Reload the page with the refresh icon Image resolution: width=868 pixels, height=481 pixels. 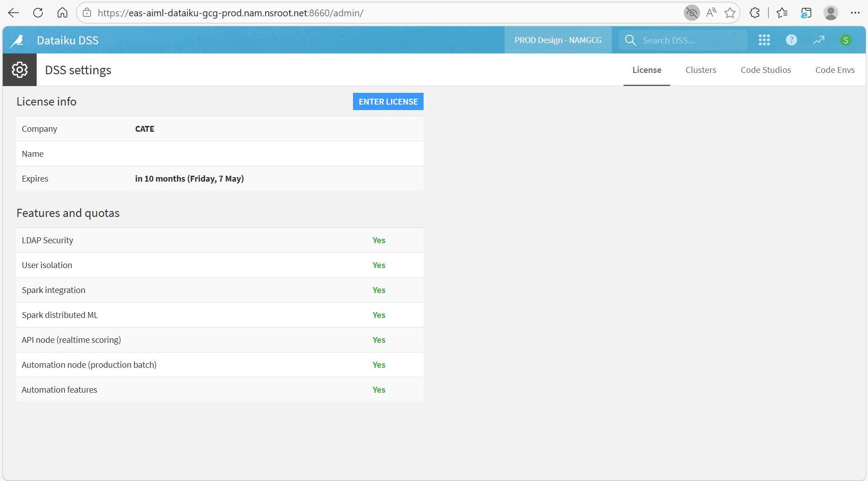coord(38,13)
